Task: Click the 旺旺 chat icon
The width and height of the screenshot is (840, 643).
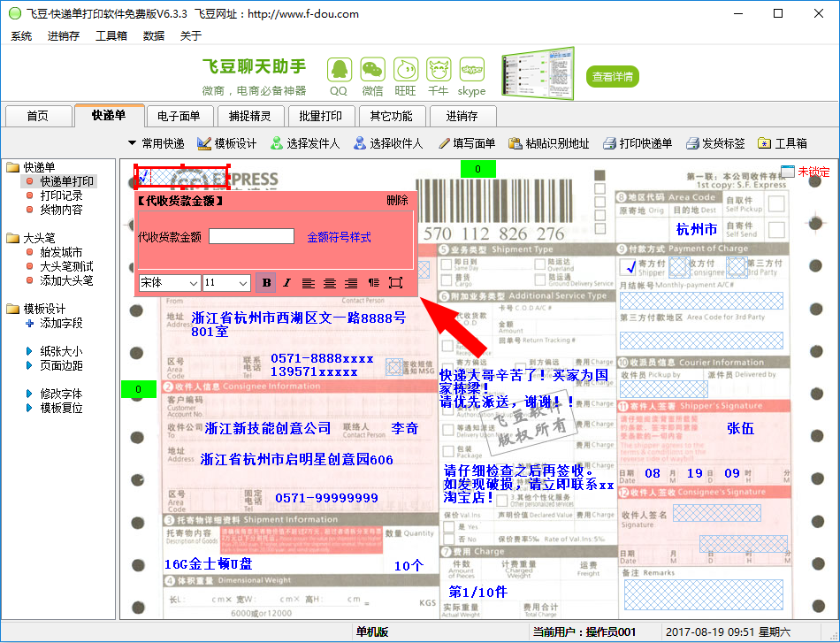Action: (x=406, y=70)
